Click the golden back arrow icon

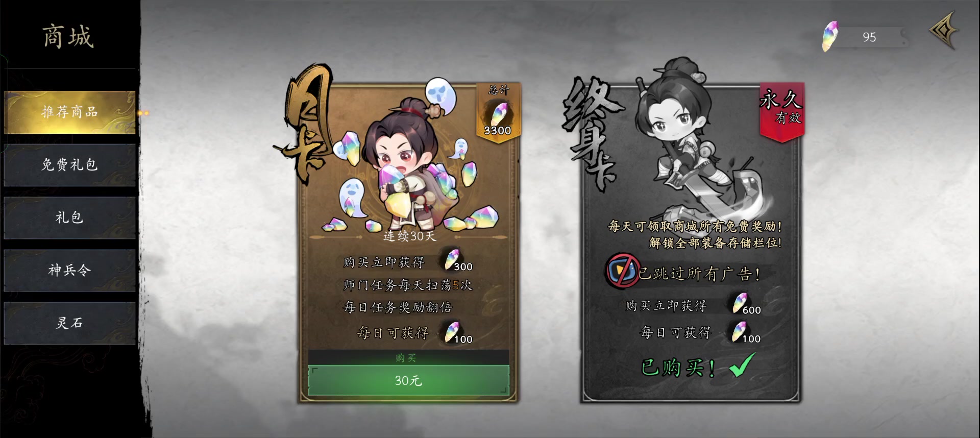click(944, 31)
